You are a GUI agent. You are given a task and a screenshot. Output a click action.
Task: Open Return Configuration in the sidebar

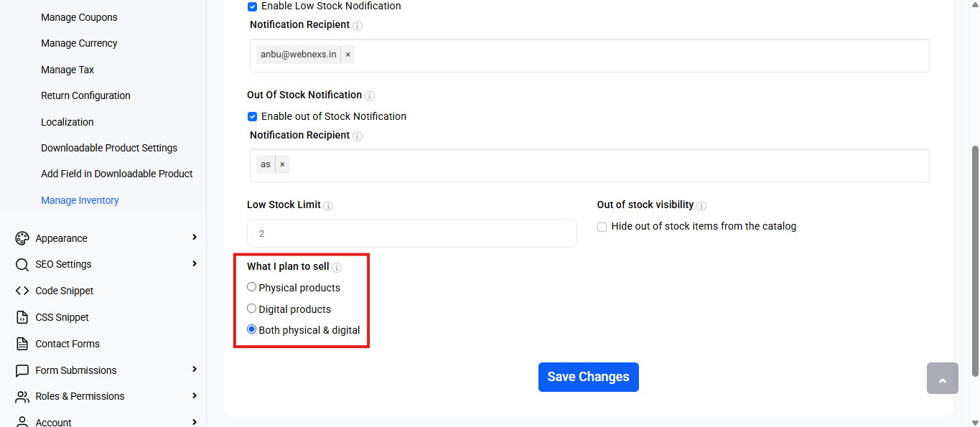pos(85,95)
